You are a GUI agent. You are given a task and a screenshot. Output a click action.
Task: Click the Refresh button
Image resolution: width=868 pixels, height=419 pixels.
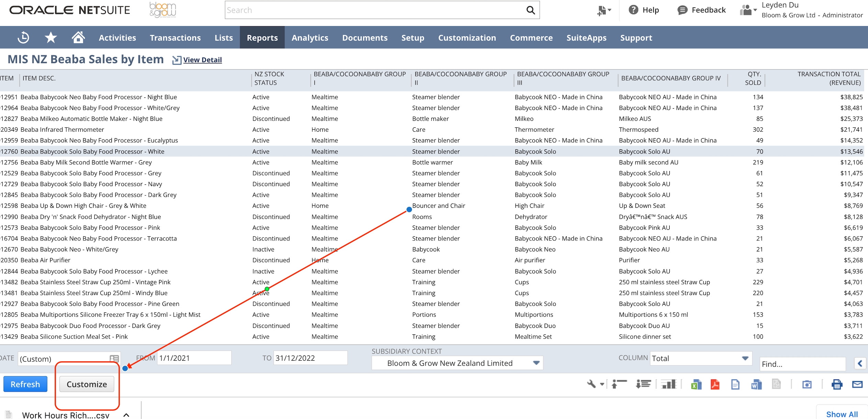pyautogui.click(x=25, y=384)
